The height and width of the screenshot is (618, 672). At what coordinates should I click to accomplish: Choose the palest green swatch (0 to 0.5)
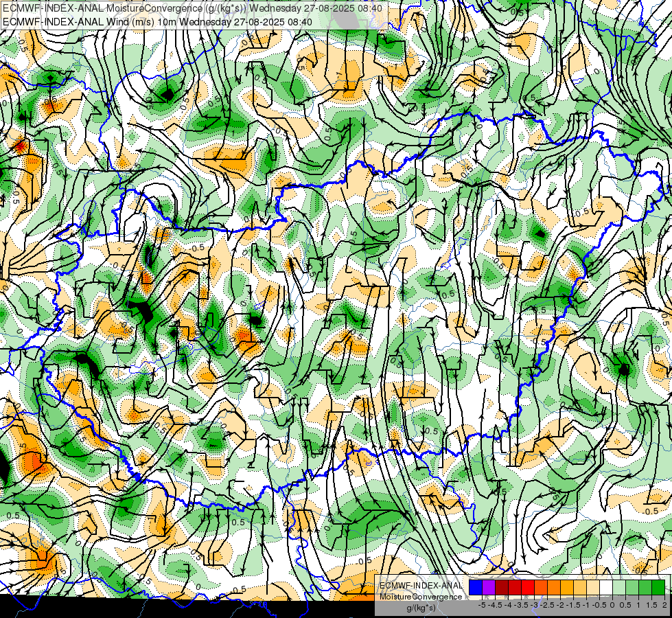(619, 587)
